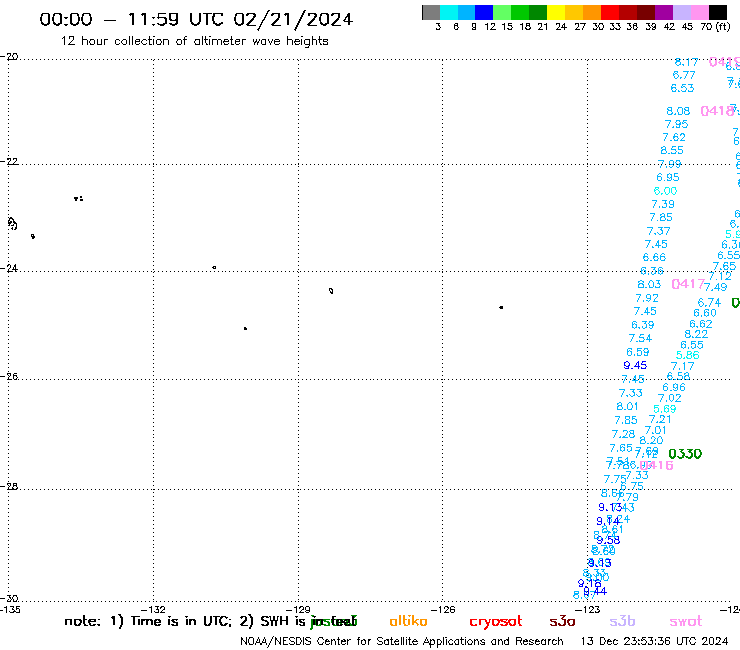Click the wave height value '6.74'

[x=709, y=303]
